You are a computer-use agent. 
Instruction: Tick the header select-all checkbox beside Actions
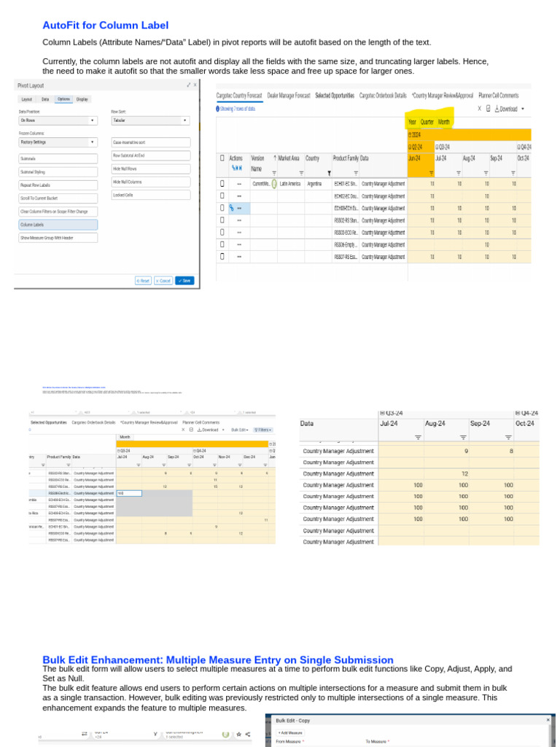click(x=222, y=158)
